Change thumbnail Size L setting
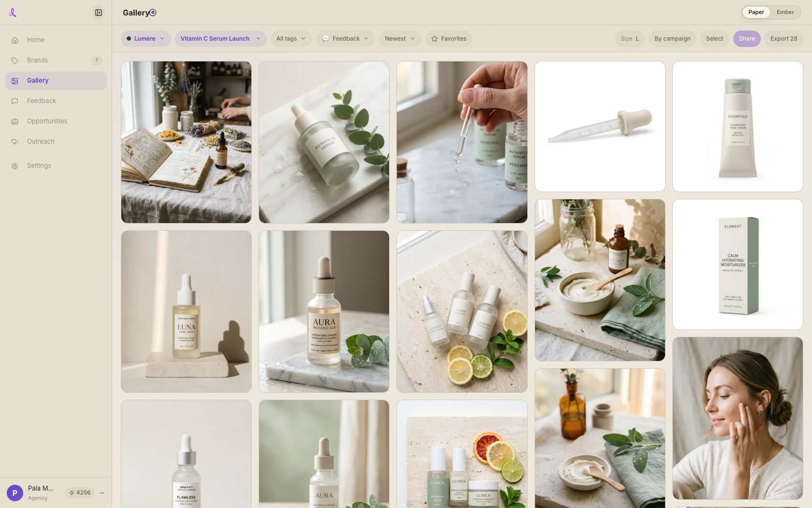Viewport: 812px width, 508px height. point(630,39)
